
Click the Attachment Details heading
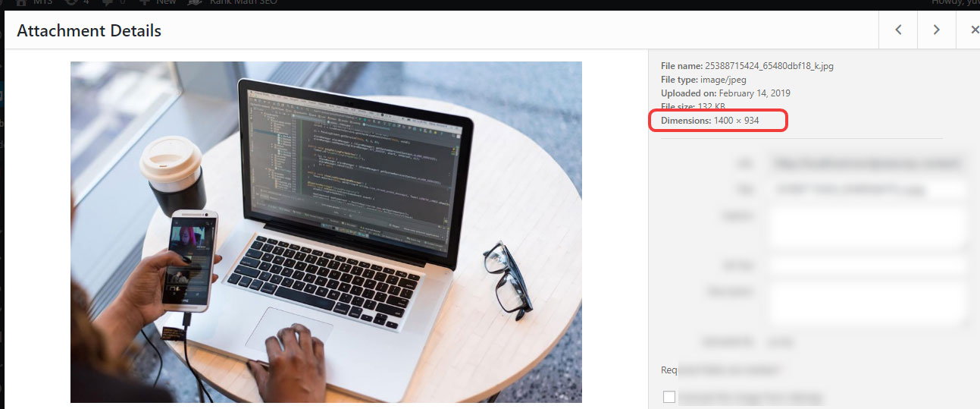pos(89,31)
